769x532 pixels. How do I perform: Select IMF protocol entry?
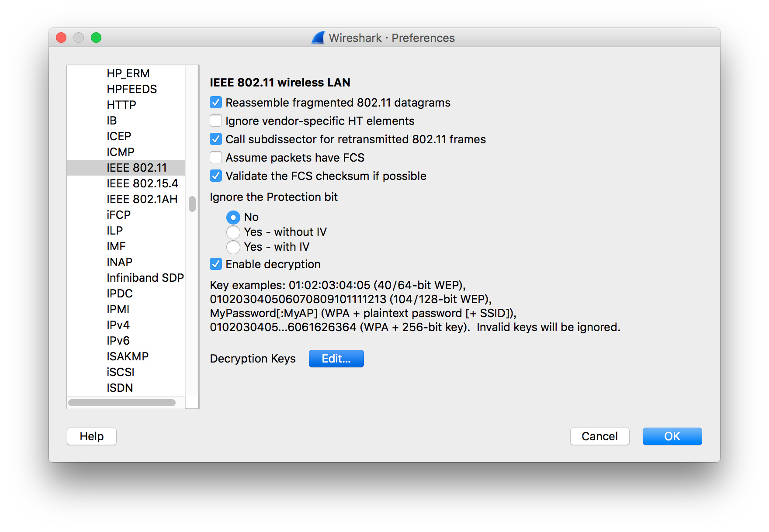point(126,246)
